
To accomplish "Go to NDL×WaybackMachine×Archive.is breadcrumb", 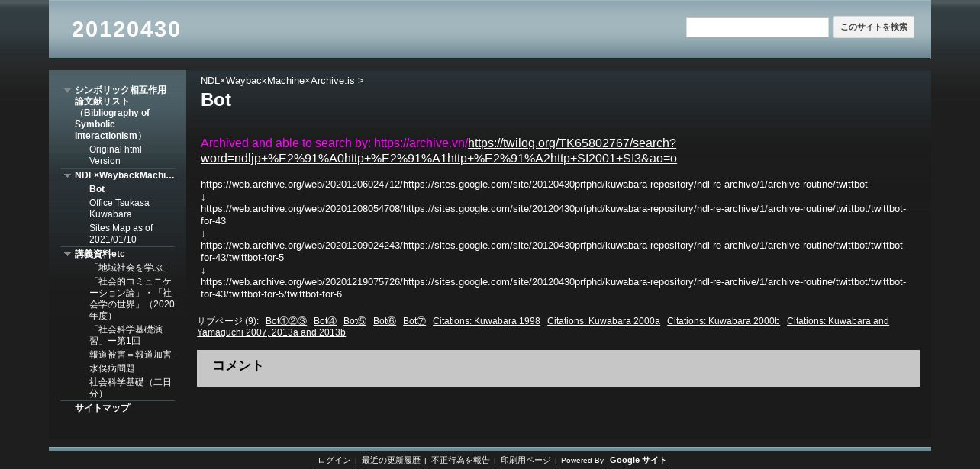I will coord(278,81).
